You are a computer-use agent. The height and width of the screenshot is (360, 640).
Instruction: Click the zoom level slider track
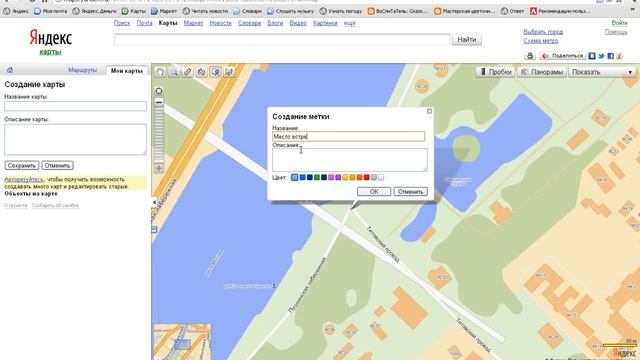pyautogui.click(x=159, y=135)
